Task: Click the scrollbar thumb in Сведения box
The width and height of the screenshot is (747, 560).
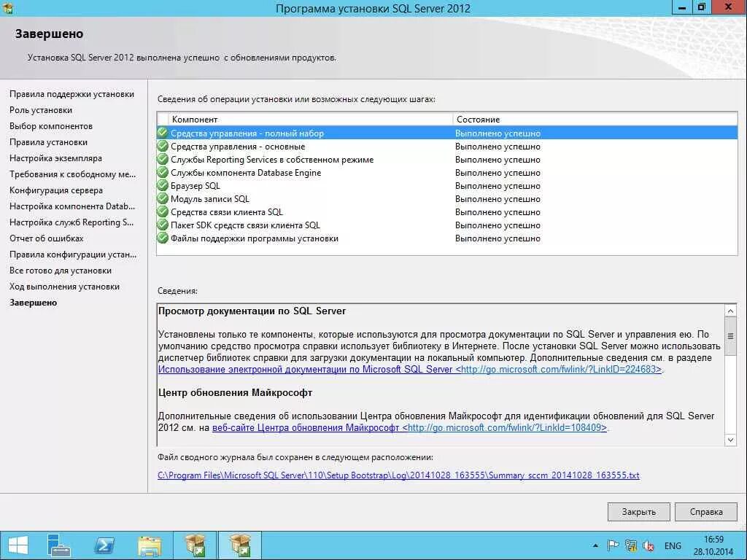Action: click(x=730, y=336)
